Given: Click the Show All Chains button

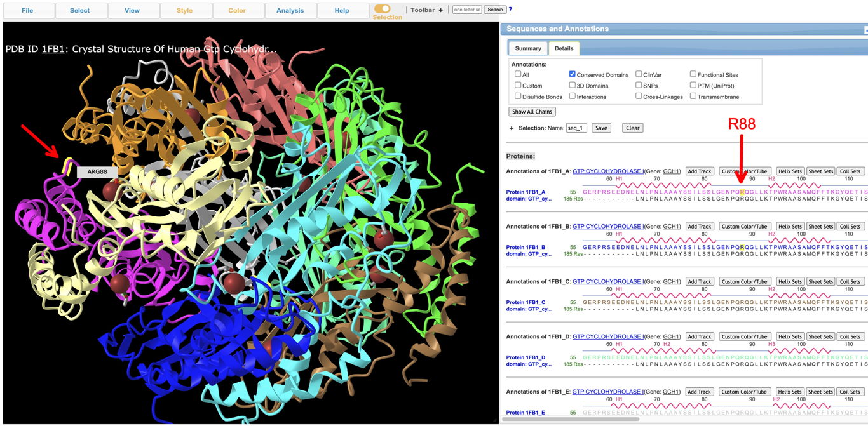Looking at the screenshot, I should 532,112.
